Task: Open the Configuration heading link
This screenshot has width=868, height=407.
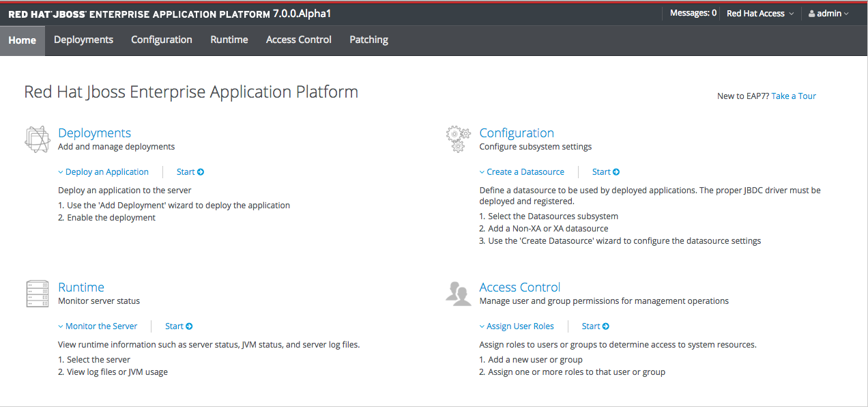Action: (517, 133)
